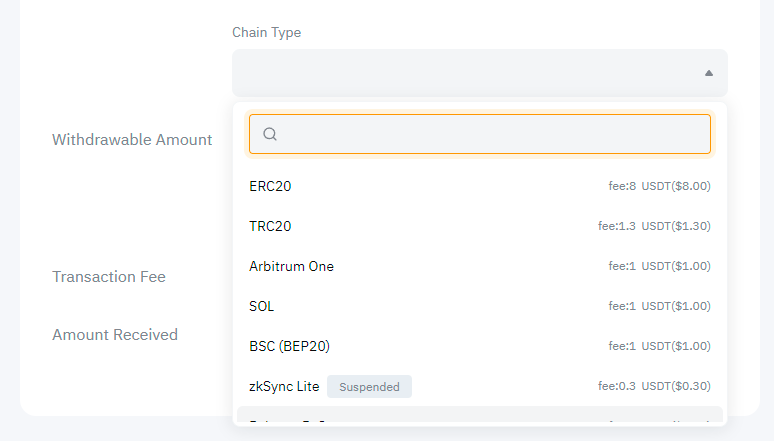Click the TRC20 fee of 1.3 USDT

point(654,226)
